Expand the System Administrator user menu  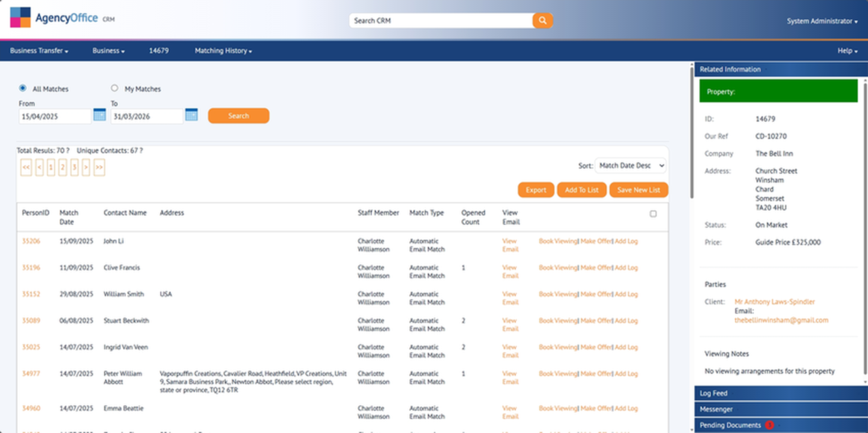(821, 21)
